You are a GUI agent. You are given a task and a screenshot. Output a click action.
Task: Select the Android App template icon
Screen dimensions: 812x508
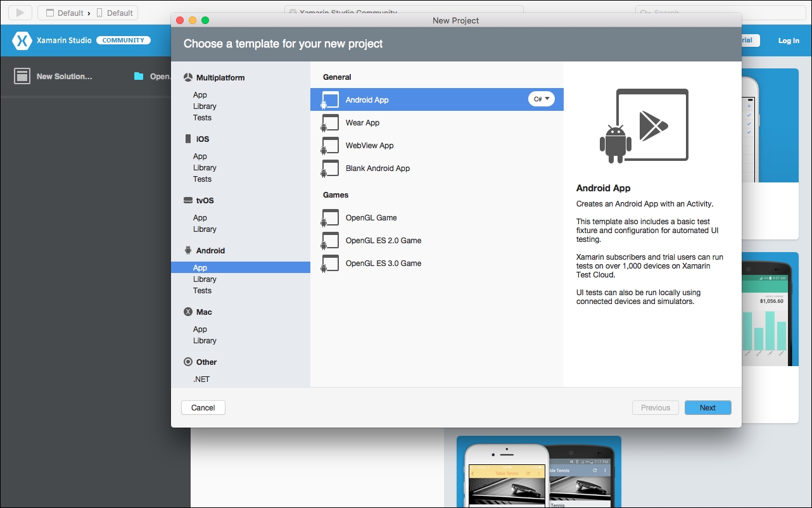(330, 100)
